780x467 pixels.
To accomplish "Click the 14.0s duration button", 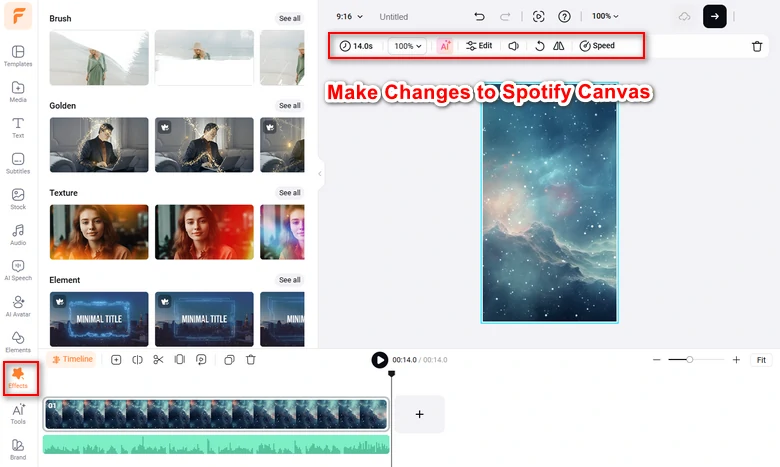I will (356, 46).
